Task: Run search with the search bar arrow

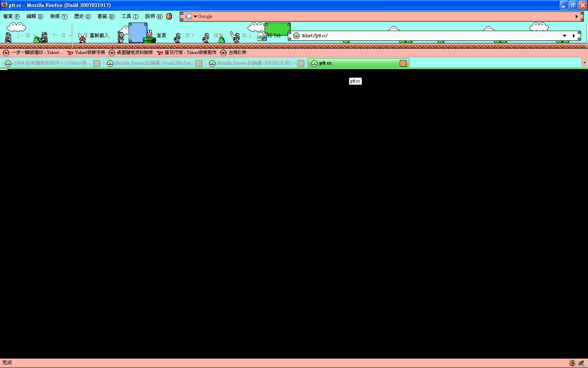Action: pos(577,16)
